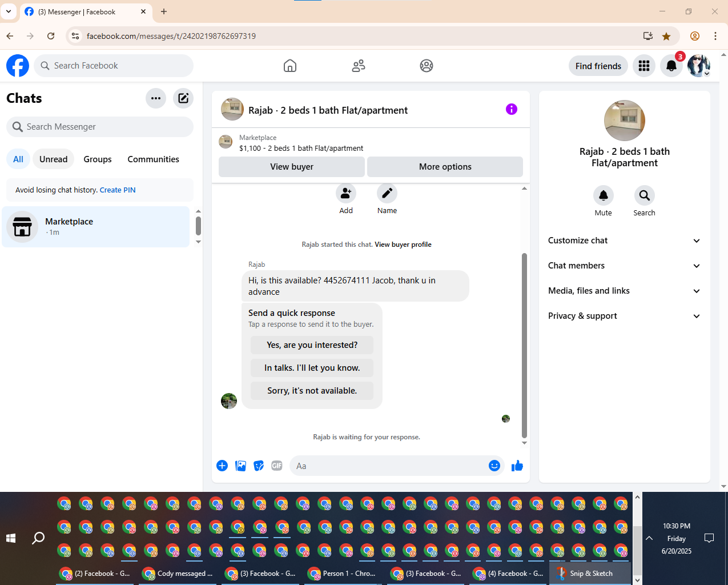The height and width of the screenshot is (585, 728).
Task: Mute the conversation with the bell icon
Action: (604, 196)
